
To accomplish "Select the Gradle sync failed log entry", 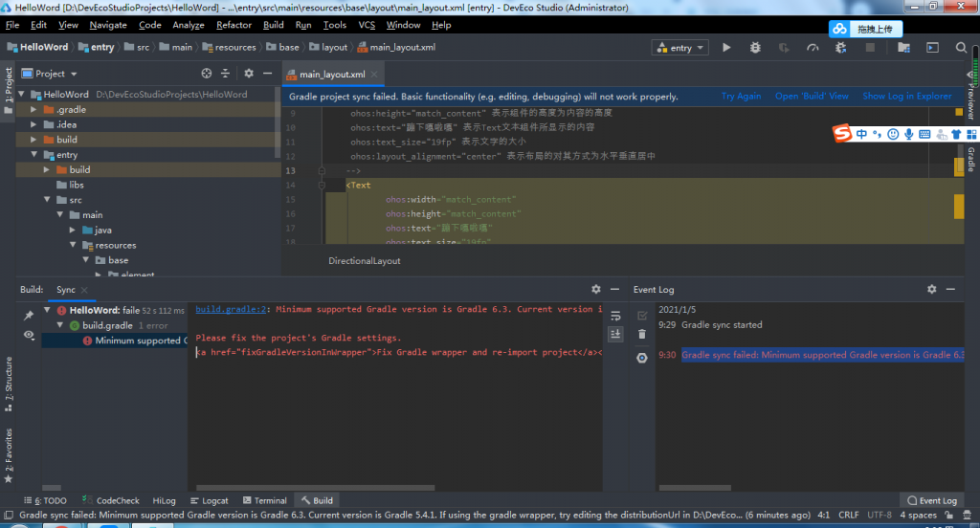I will tap(822, 354).
